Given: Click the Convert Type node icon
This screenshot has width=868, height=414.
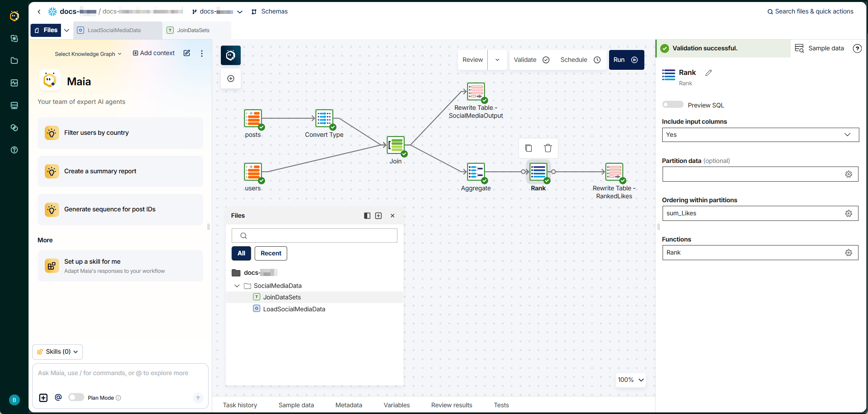Looking at the screenshot, I should click(x=324, y=118).
